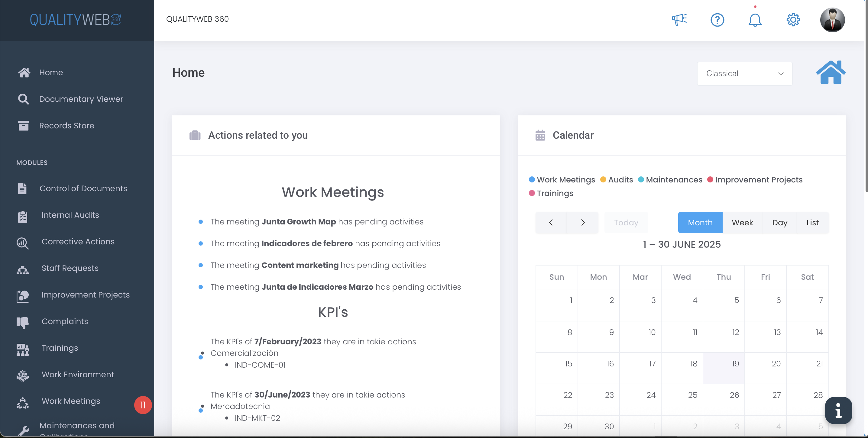
Task: Open the Complaints module
Action: point(65,321)
